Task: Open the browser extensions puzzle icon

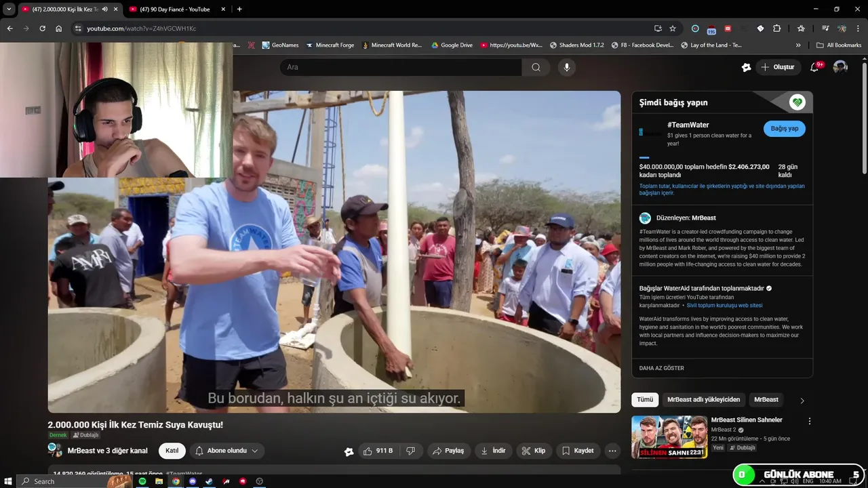Action: click(777, 28)
